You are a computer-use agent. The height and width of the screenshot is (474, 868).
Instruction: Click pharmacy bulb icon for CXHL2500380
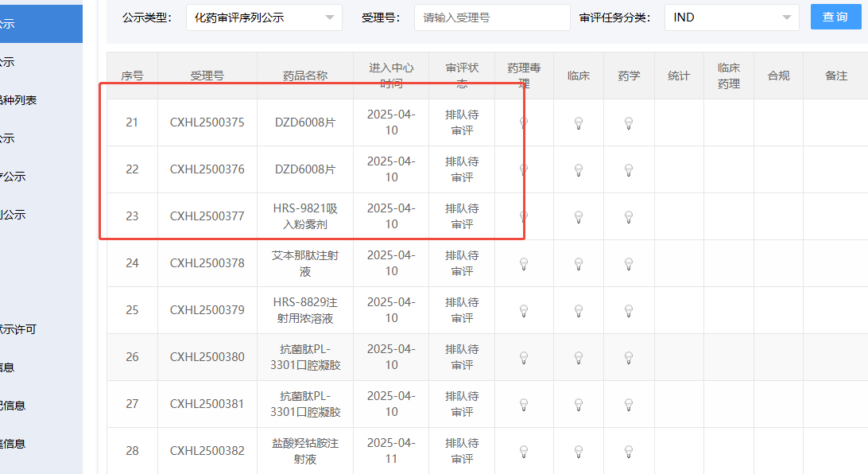(x=629, y=358)
